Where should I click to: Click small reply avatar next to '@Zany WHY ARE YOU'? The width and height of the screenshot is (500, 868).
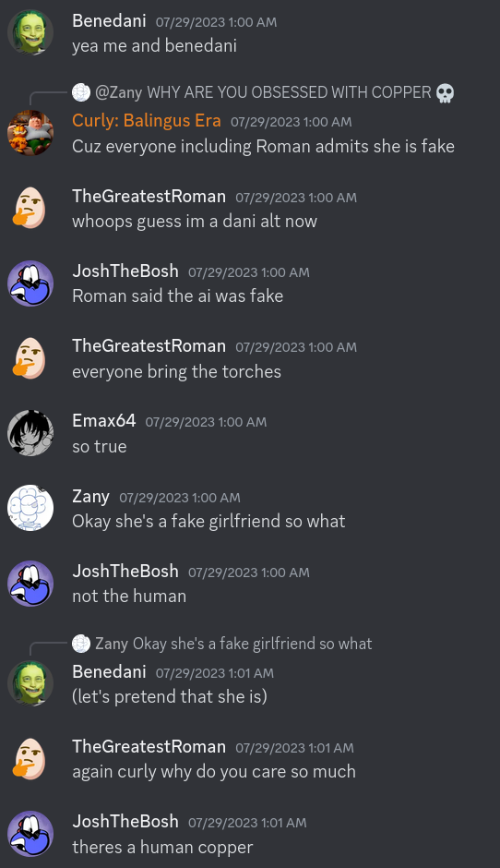(x=81, y=92)
